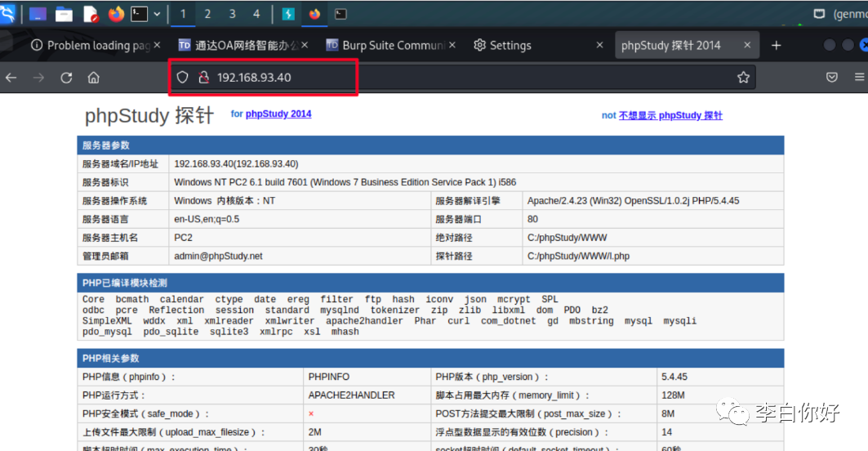Image resolution: width=868 pixels, height=451 pixels.
Task: Click the PHPINFO link
Action: pyautogui.click(x=328, y=377)
